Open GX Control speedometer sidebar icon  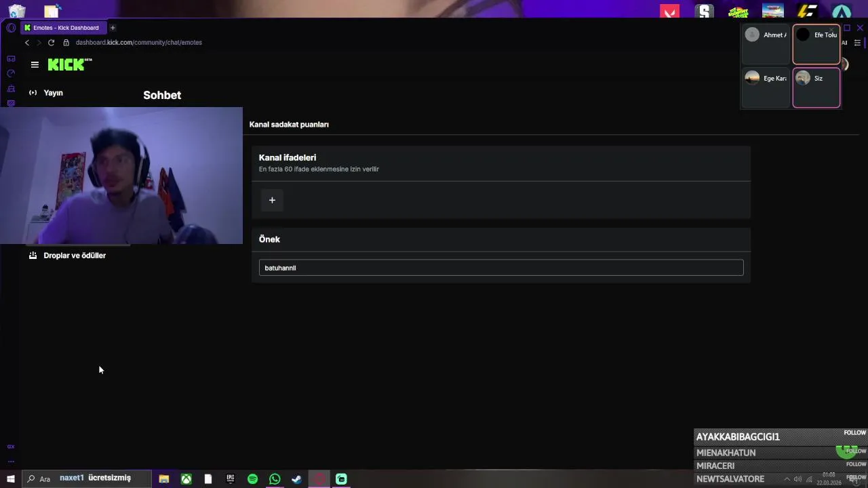point(11,73)
